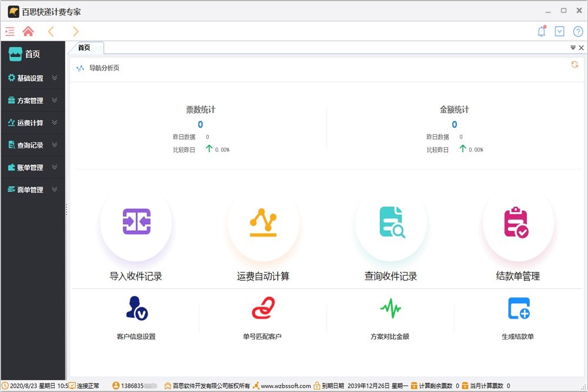Select 运费计算 in the sidebar menu
Screen dimensions: 588x392
tap(32, 122)
